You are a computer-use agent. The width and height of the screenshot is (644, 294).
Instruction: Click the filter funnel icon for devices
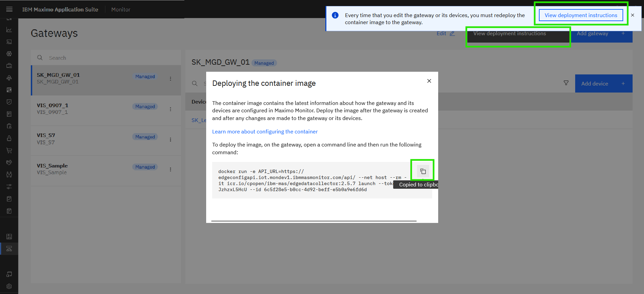coord(566,83)
